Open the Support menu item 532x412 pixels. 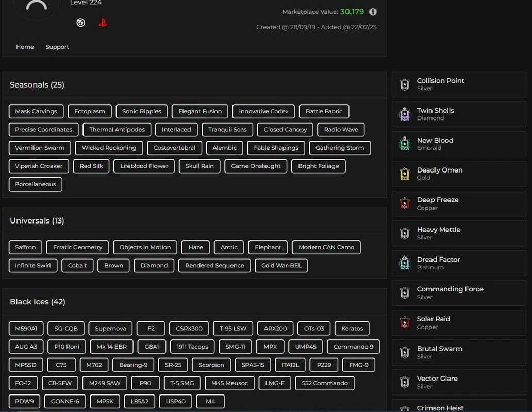pos(57,47)
